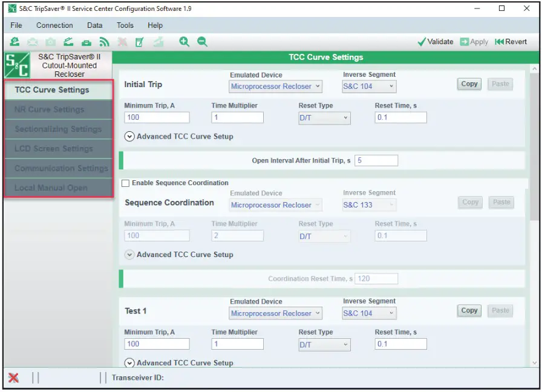542x392 pixels.
Task: Select Communication Settings in sidebar
Action: (x=59, y=168)
